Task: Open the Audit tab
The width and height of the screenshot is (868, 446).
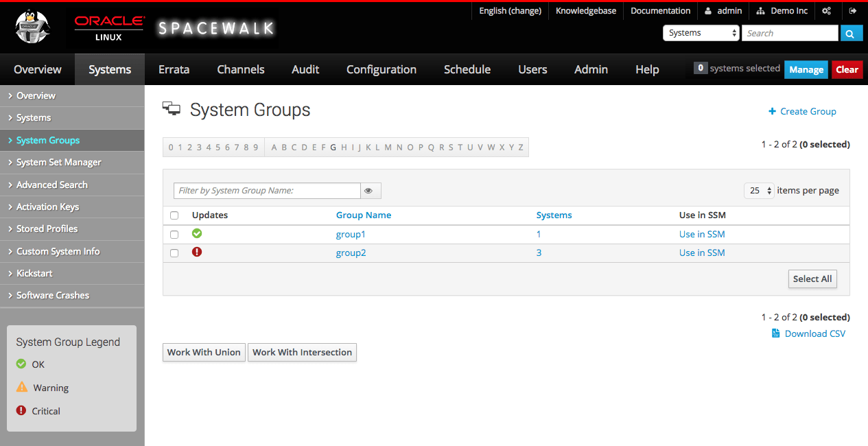Action: pos(305,69)
